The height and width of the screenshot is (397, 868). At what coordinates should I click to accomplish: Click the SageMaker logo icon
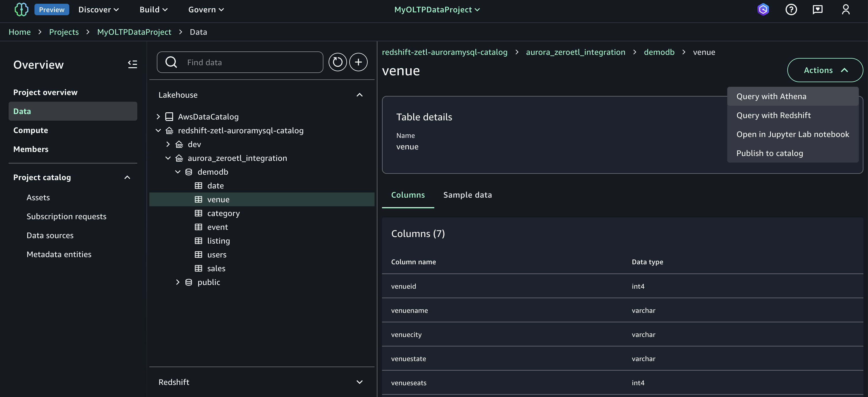(x=21, y=9)
